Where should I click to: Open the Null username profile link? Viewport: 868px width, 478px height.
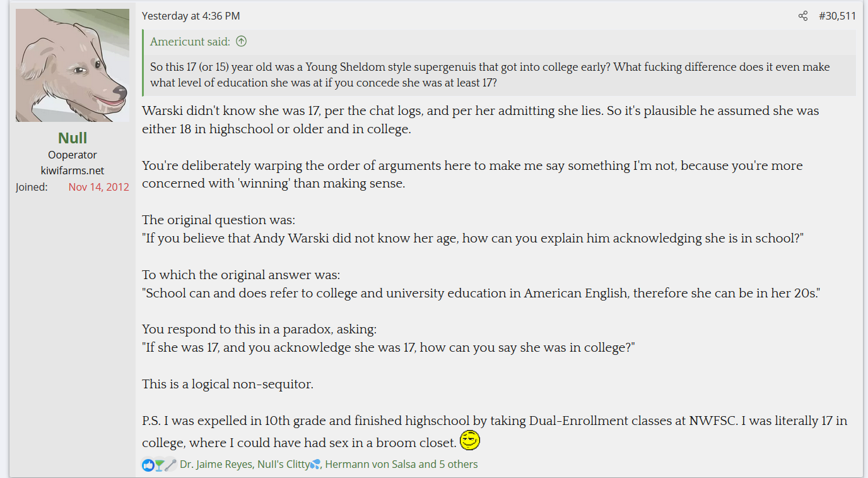(73, 138)
